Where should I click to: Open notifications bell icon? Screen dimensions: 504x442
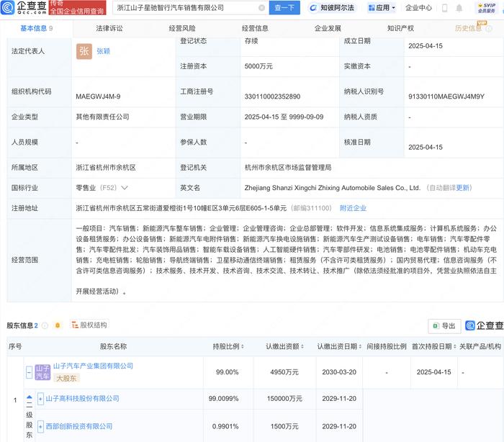pos(459,8)
